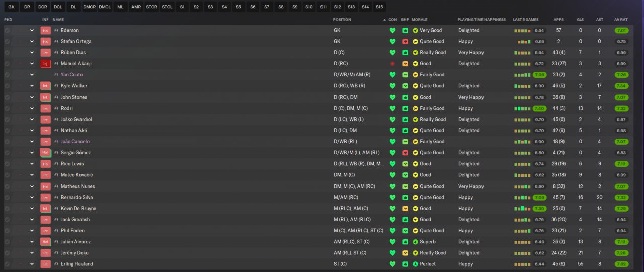Click Kevin De Bruyne's last 5 games form bars
This screenshot has width=644, height=272.
[x=522, y=208]
